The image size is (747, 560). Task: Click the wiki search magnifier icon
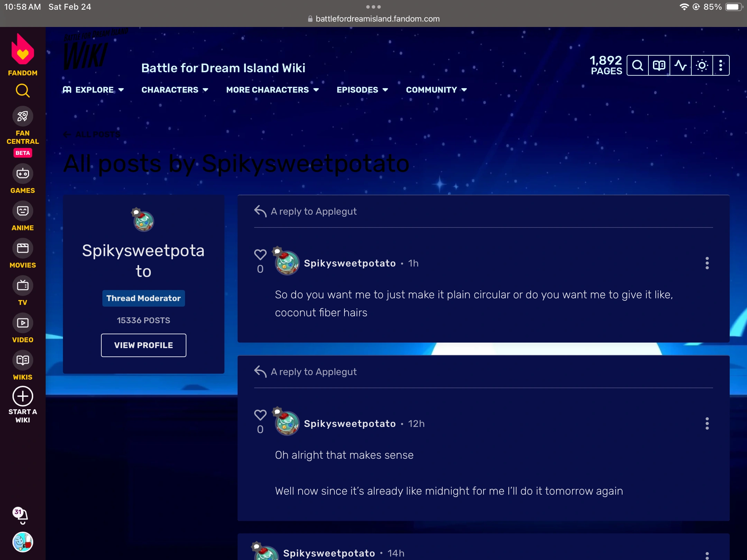click(x=637, y=65)
